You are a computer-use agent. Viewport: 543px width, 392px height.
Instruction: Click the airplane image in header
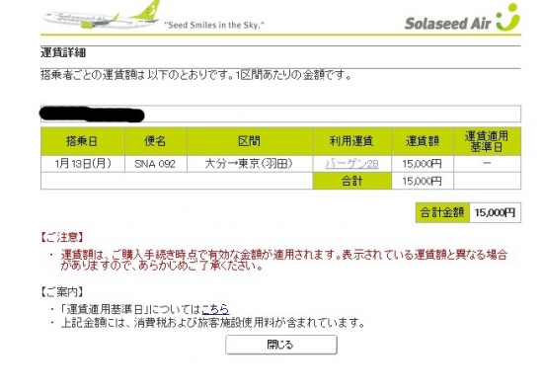[101, 15]
